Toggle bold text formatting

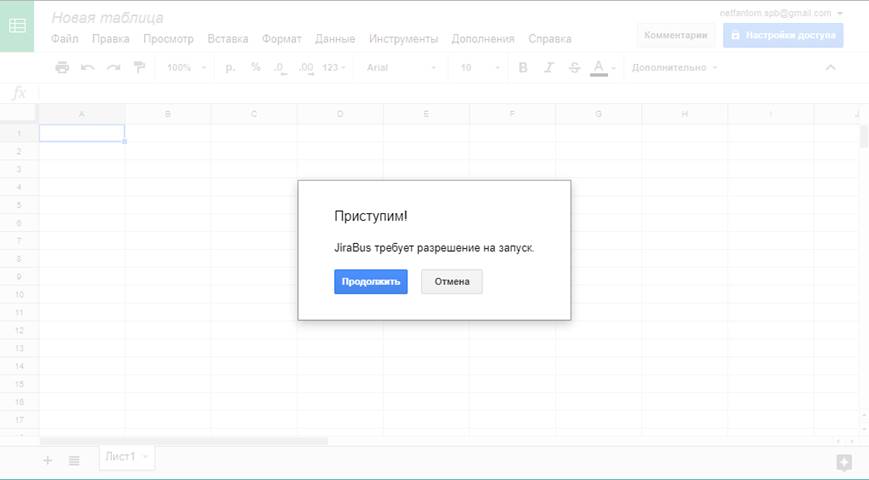(x=523, y=68)
